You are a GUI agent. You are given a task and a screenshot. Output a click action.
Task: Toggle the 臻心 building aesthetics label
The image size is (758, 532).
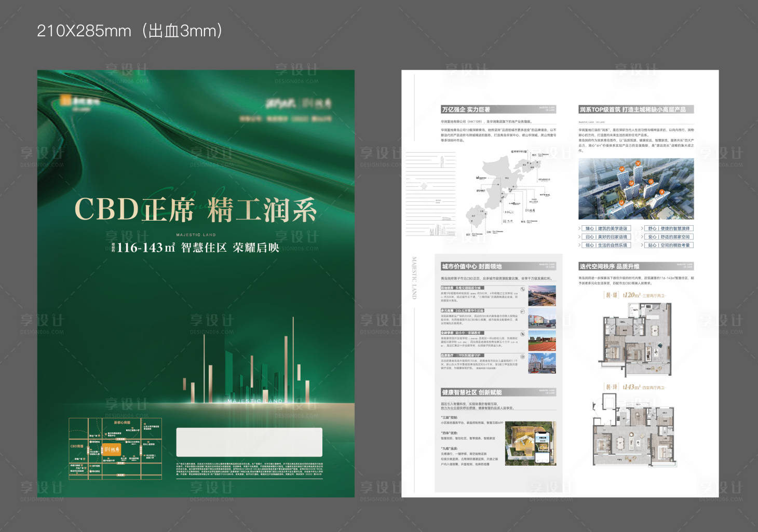[x=606, y=228]
